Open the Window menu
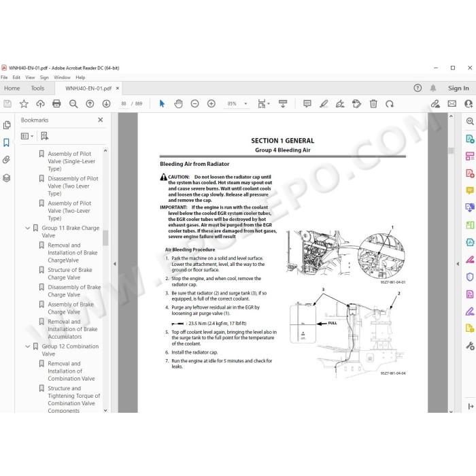Screen dimensions: 476x476 point(63,78)
